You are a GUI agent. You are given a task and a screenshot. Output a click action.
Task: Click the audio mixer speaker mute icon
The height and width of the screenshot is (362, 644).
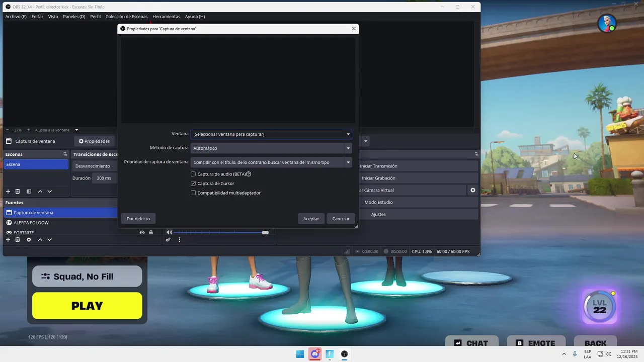coord(169,232)
